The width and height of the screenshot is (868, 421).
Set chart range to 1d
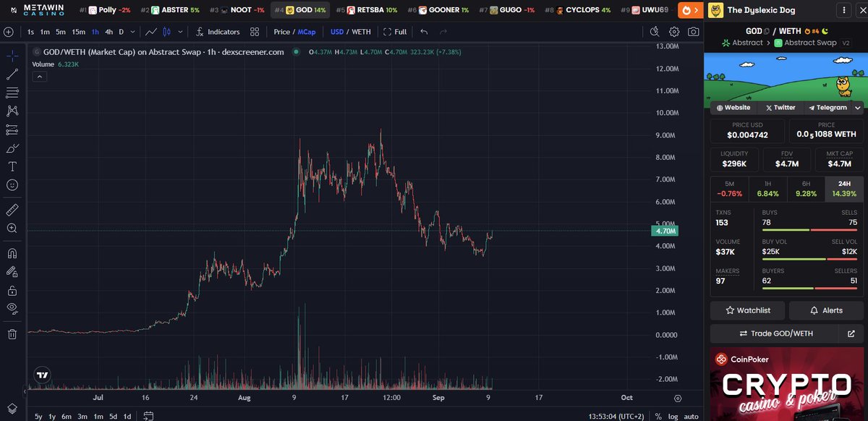click(127, 416)
